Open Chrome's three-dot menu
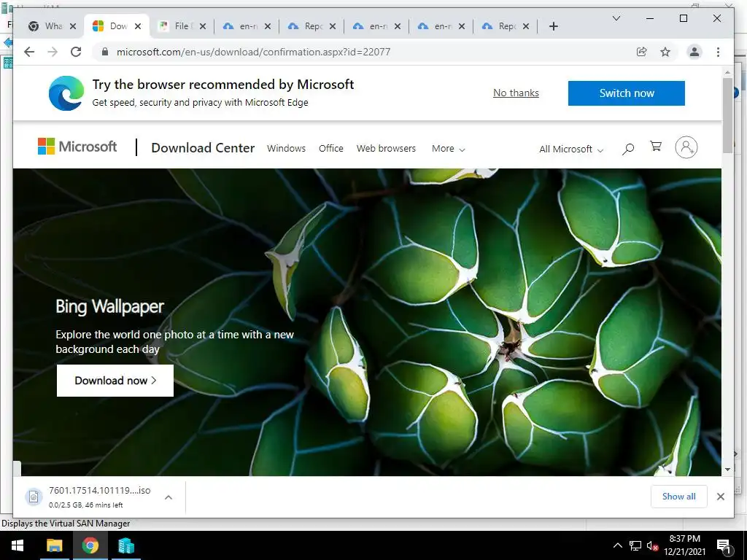The width and height of the screenshot is (747, 560). pyautogui.click(x=718, y=52)
